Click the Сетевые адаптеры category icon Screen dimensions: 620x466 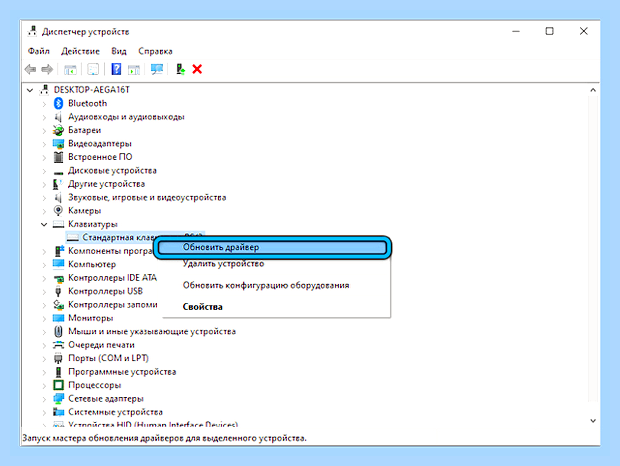[59, 398]
